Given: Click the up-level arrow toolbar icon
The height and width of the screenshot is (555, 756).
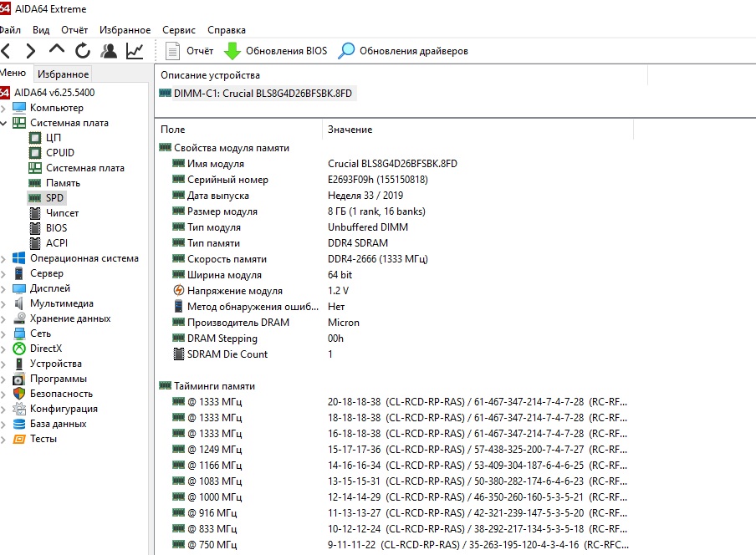Looking at the screenshot, I should click(x=57, y=49).
